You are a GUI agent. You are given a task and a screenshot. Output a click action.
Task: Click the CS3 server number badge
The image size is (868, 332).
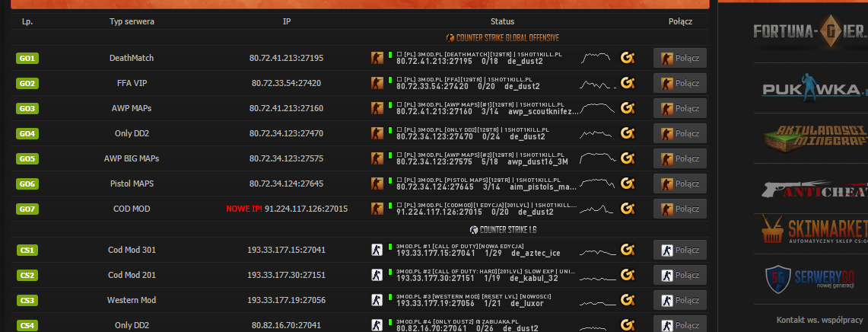tap(28, 301)
